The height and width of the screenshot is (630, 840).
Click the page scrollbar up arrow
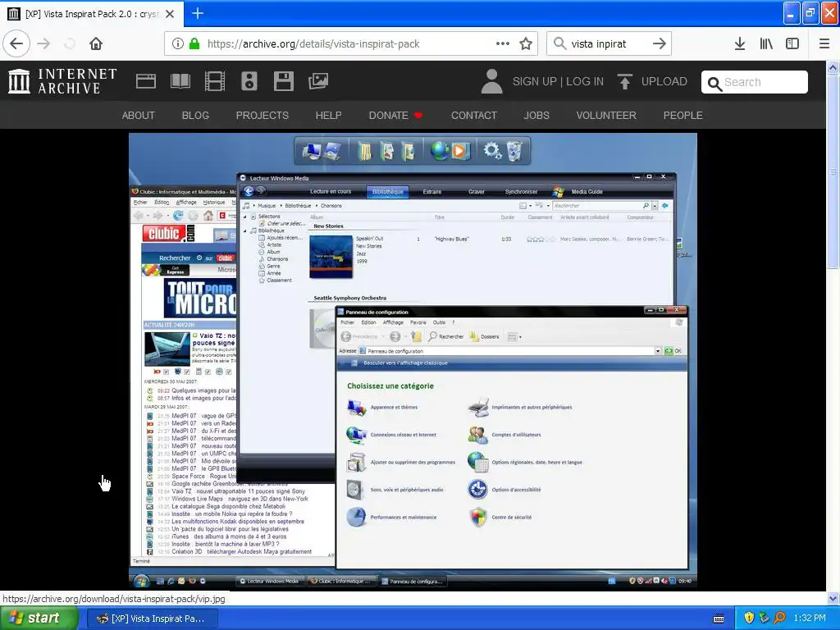tap(833, 67)
